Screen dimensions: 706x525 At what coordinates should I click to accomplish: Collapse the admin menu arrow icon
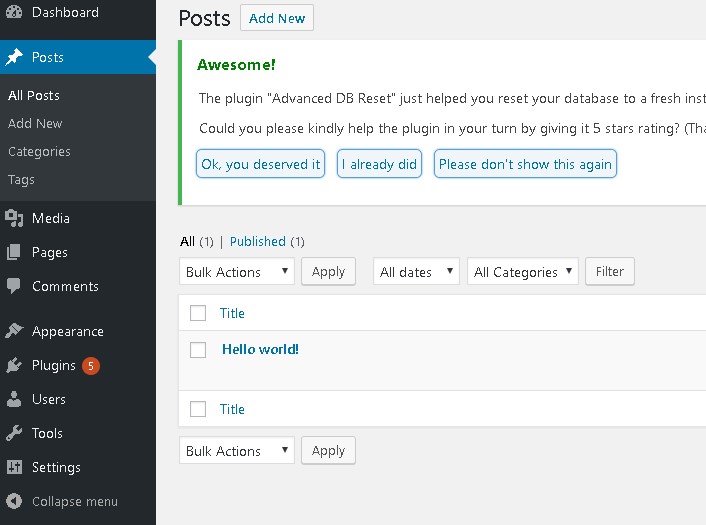14,501
